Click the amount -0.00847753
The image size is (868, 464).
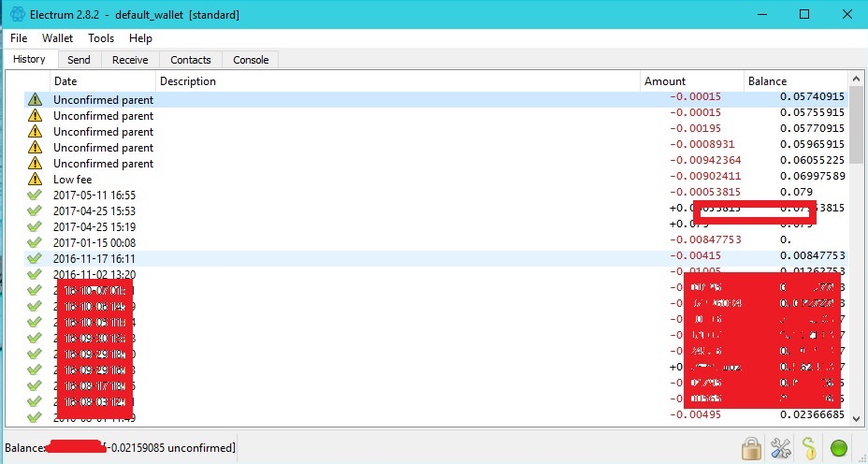pos(705,239)
